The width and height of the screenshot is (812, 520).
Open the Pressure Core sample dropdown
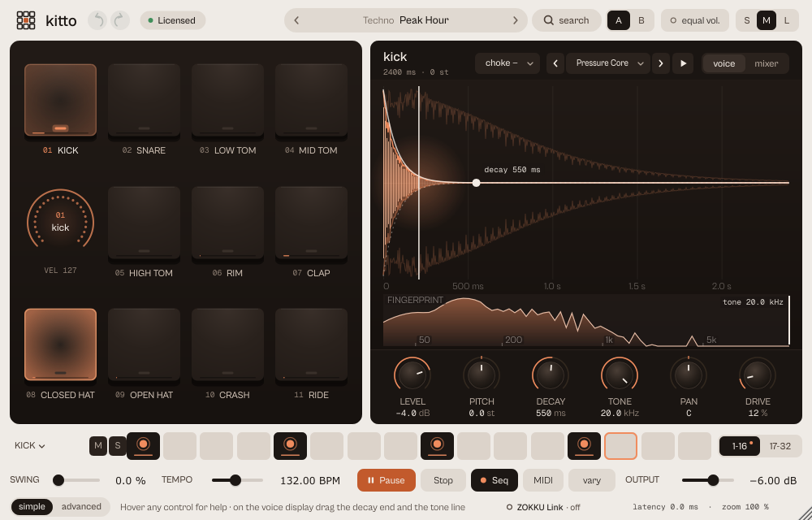point(608,63)
